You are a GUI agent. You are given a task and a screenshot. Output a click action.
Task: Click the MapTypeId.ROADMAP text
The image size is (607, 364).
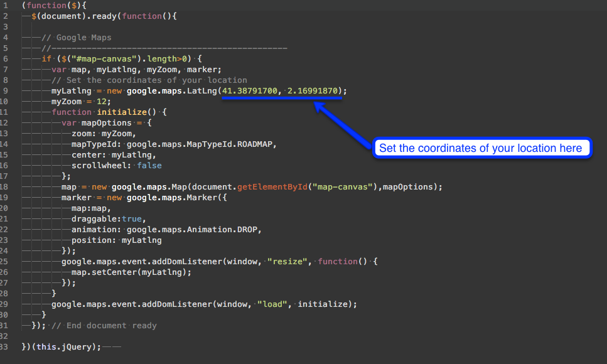tap(241, 144)
